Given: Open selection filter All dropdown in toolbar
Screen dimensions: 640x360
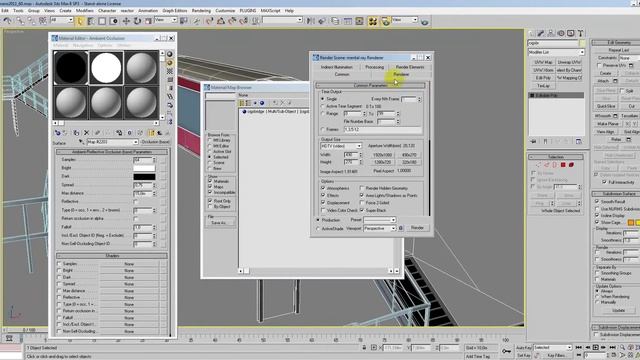Looking at the screenshot, I should coord(62,20).
